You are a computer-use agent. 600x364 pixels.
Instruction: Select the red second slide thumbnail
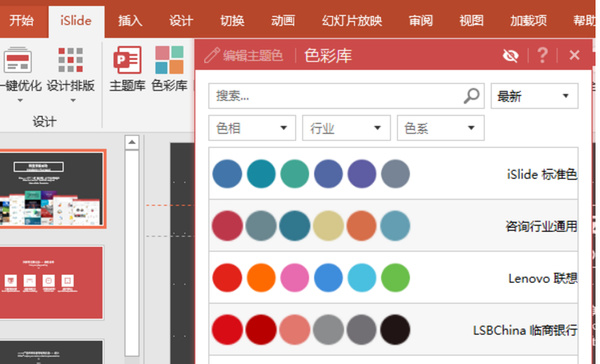pos(51,283)
